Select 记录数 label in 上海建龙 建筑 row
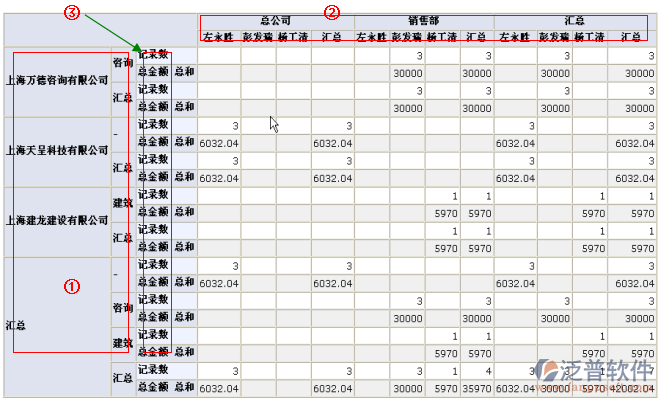Viewport: 663px width, 403px height. [153, 195]
